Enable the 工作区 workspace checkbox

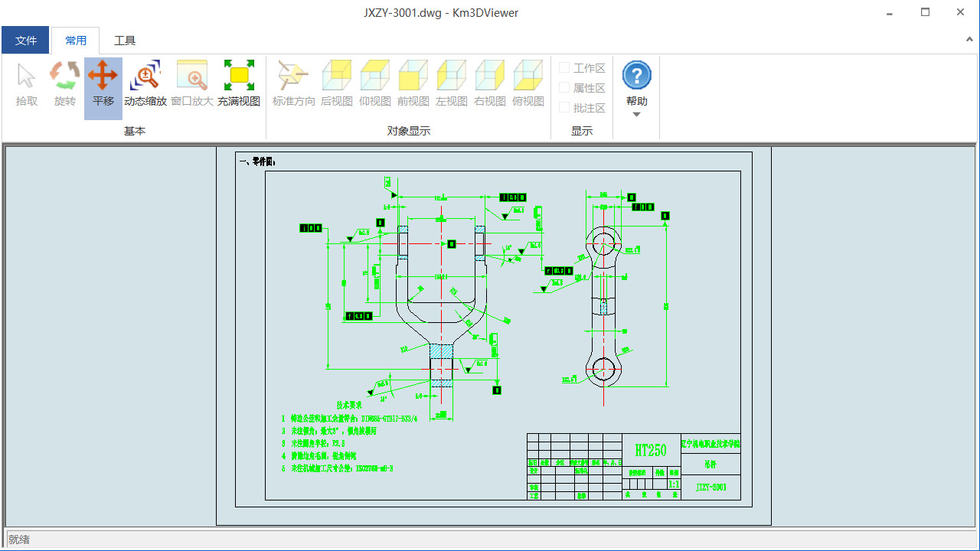[x=564, y=67]
